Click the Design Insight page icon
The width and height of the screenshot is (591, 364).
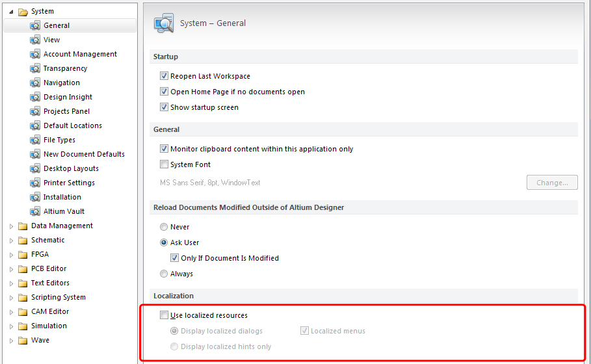[x=35, y=97]
